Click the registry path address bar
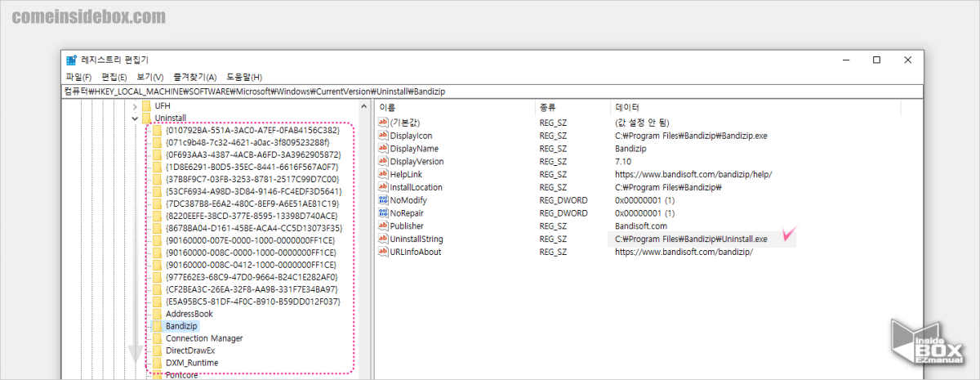The height and width of the screenshot is (380, 980). pyautogui.click(x=490, y=92)
